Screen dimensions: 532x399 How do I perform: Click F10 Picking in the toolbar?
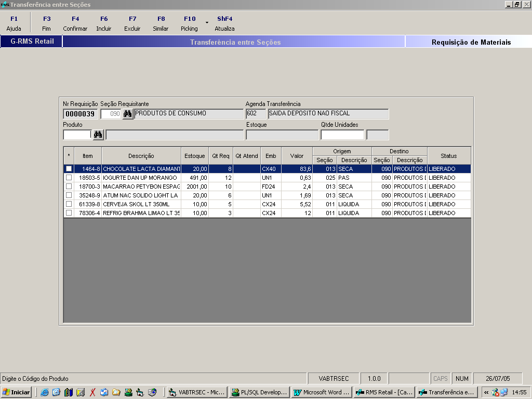pyautogui.click(x=189, y=23)
